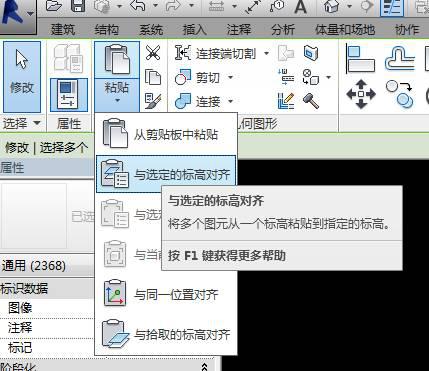Screen dimensions: 429x371
Task: Open the 3D view dropdown arrow
Action: pyautogui.click(x=350, y=6)
